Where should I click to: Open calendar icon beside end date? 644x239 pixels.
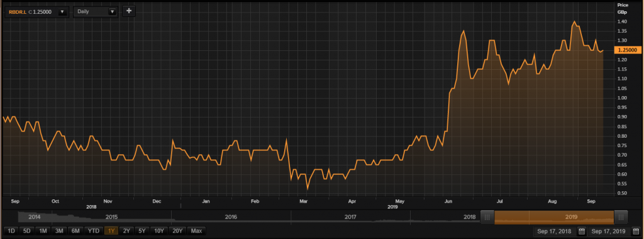coord(636,231)
